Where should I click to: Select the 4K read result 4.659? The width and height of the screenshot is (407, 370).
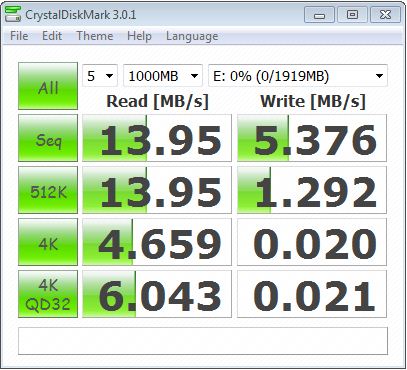point(157,242)
